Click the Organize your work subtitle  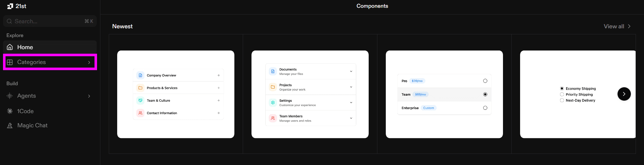coord(292,90)
